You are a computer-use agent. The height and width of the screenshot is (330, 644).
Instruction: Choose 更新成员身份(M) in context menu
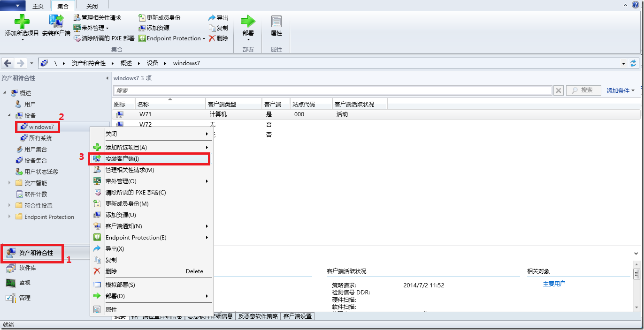click(x=151, y=203)
